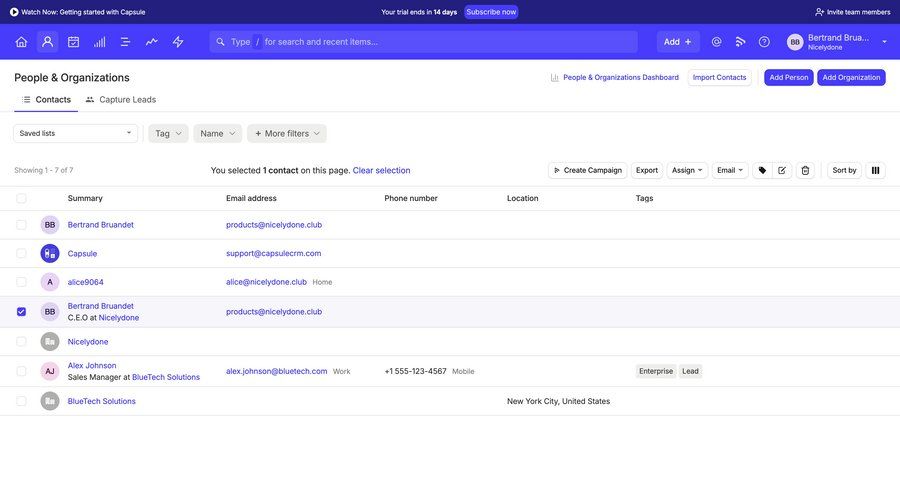
Task: Open the Automations lightning bolt icon
Action: 178,42
